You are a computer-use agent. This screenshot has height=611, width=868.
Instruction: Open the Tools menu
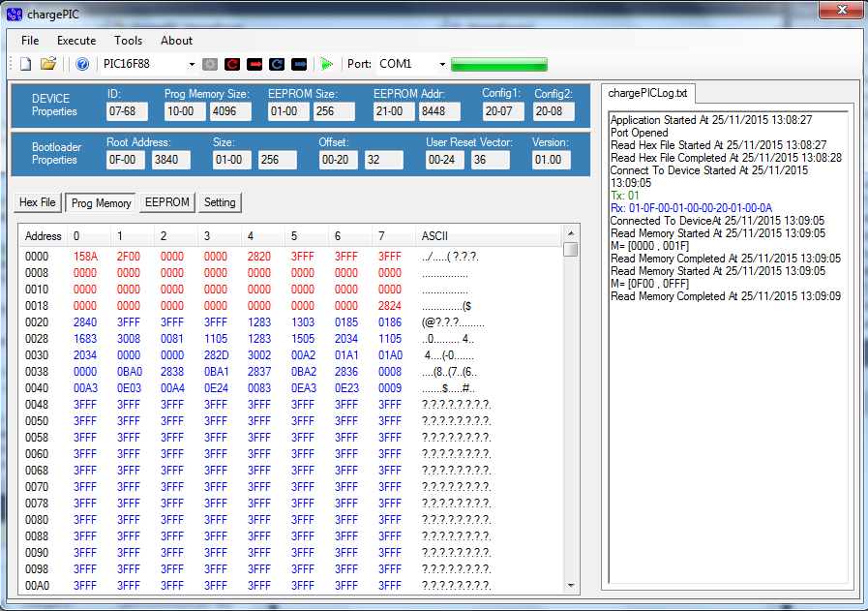pos(128,41)
